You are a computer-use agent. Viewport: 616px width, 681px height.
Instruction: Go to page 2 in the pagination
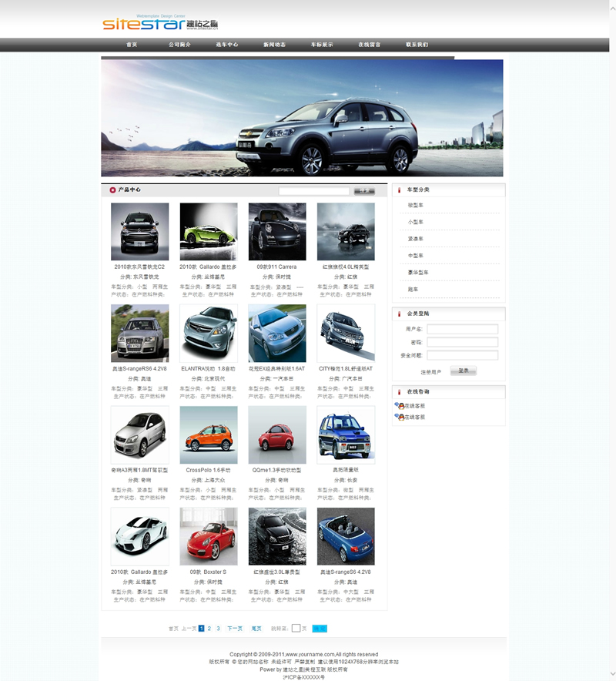tap(209, 629)
